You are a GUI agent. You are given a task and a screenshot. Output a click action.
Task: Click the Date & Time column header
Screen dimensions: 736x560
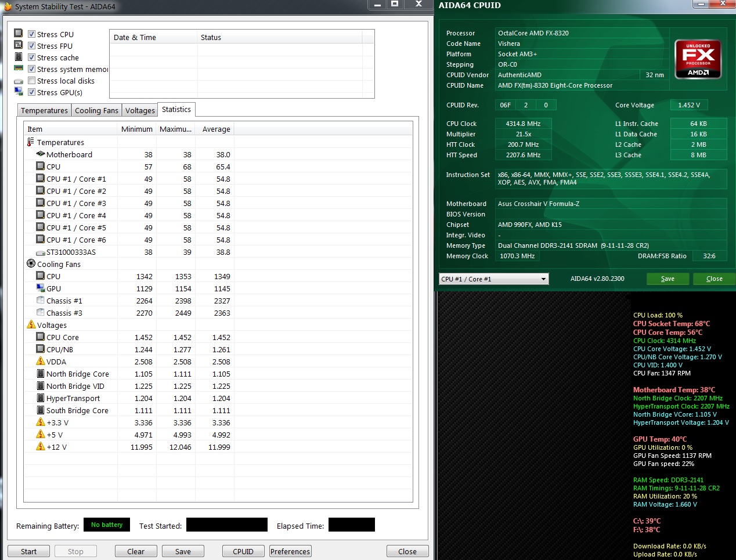pyautogui.click(x=154, y=37)
